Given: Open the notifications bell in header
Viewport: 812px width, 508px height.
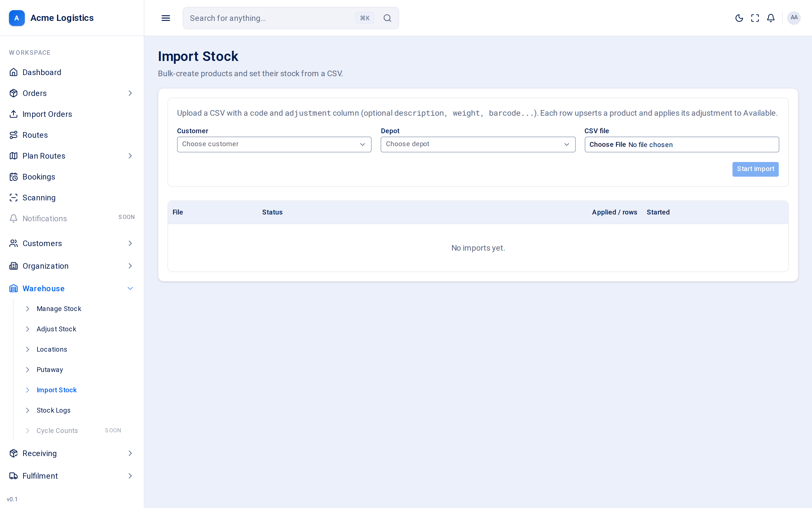Looking at the screenshot, I should point(771,18).
